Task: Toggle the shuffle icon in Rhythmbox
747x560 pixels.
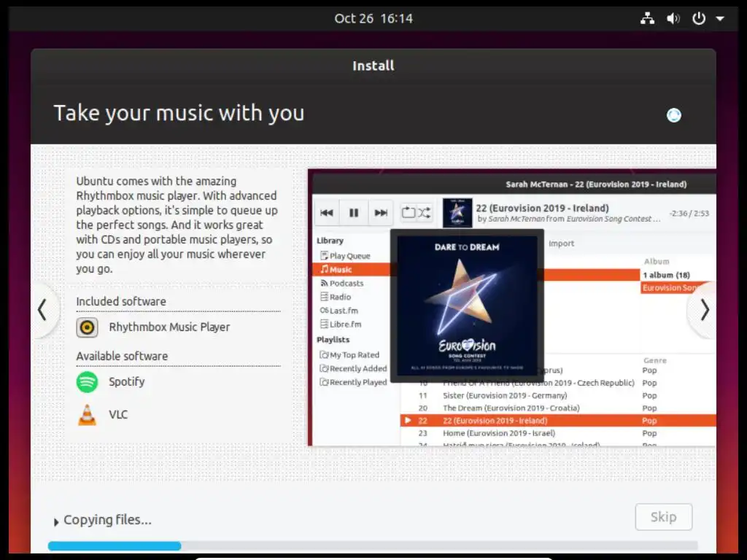Action: [x=425, y=212]
